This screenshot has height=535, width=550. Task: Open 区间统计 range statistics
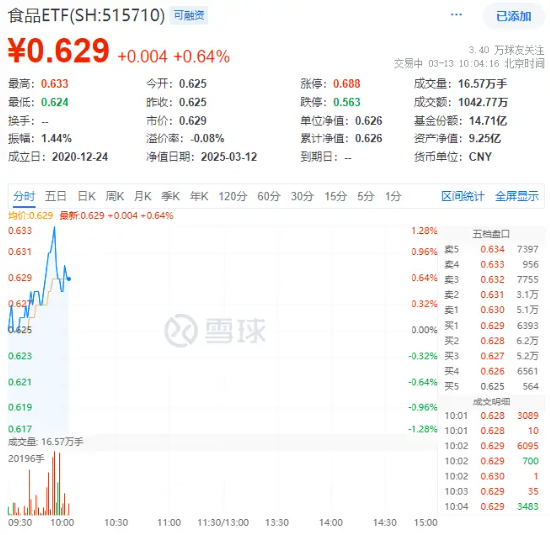(462, 196)
